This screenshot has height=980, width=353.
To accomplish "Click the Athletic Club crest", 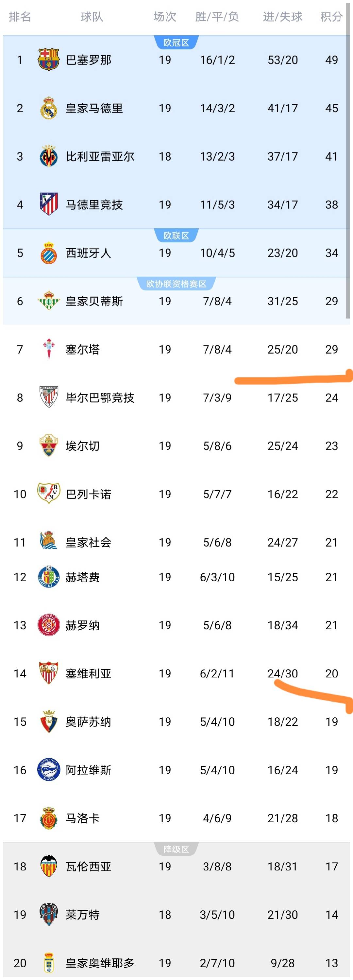I will 49,397.
